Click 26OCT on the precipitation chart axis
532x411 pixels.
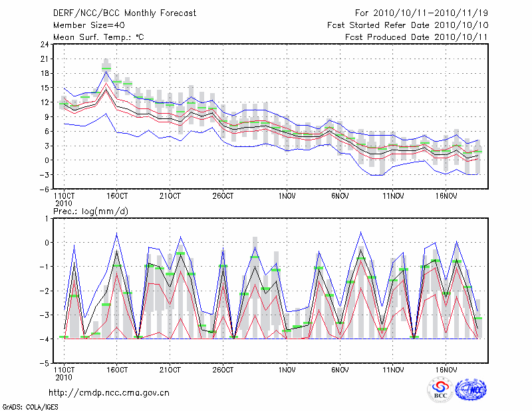click(x=223, y=369)
